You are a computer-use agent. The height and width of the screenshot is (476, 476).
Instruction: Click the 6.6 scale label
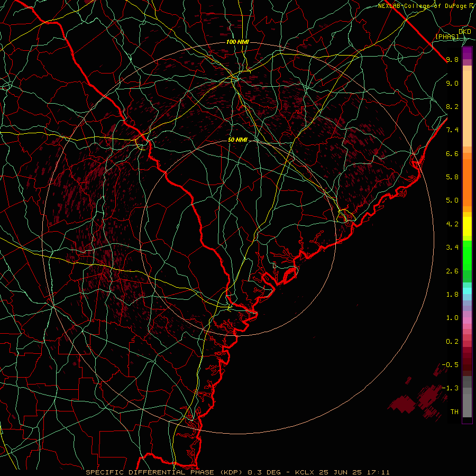click(x=452, y=153)
